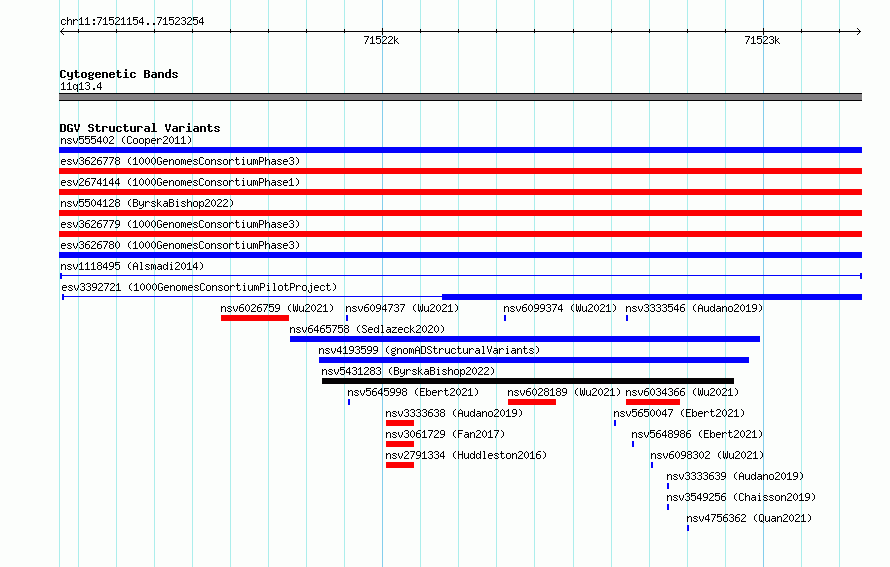Click blue tick under nsv3549256 (Chaisson2019)

tap(668, 507)
